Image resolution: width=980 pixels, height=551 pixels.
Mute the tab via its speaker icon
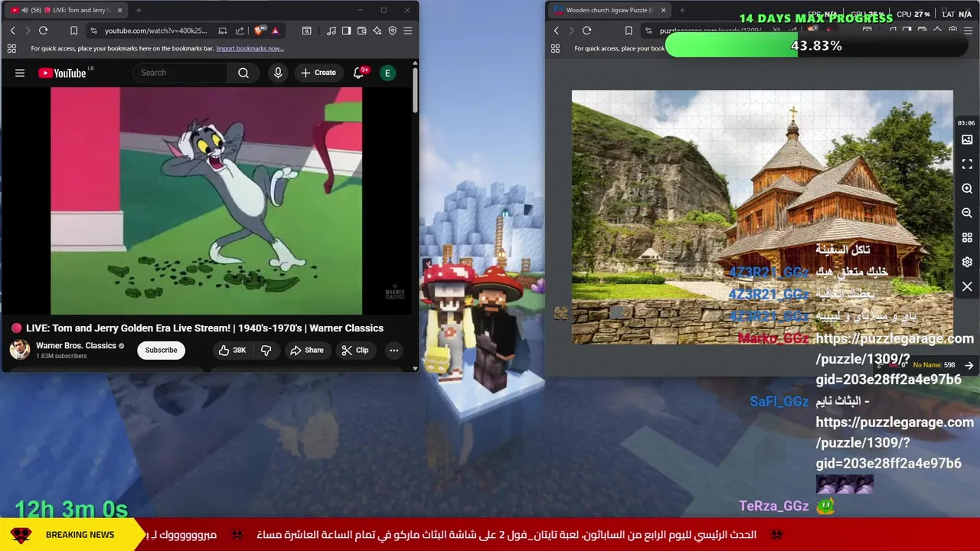pos(24,10)
